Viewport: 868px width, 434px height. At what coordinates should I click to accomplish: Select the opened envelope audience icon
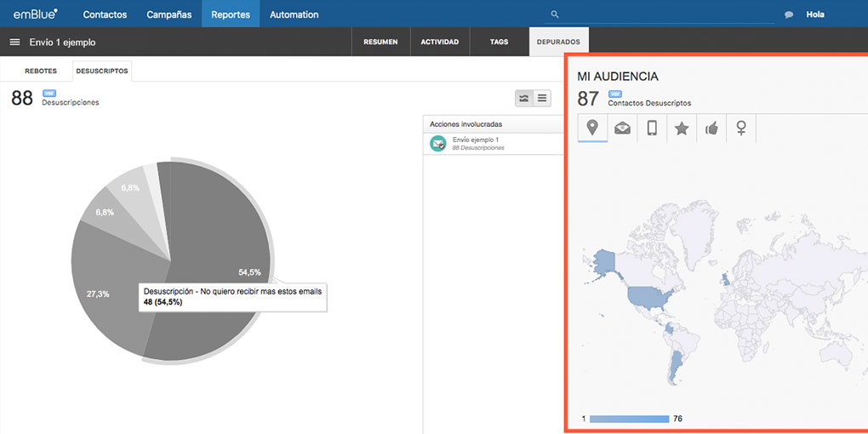622,128
